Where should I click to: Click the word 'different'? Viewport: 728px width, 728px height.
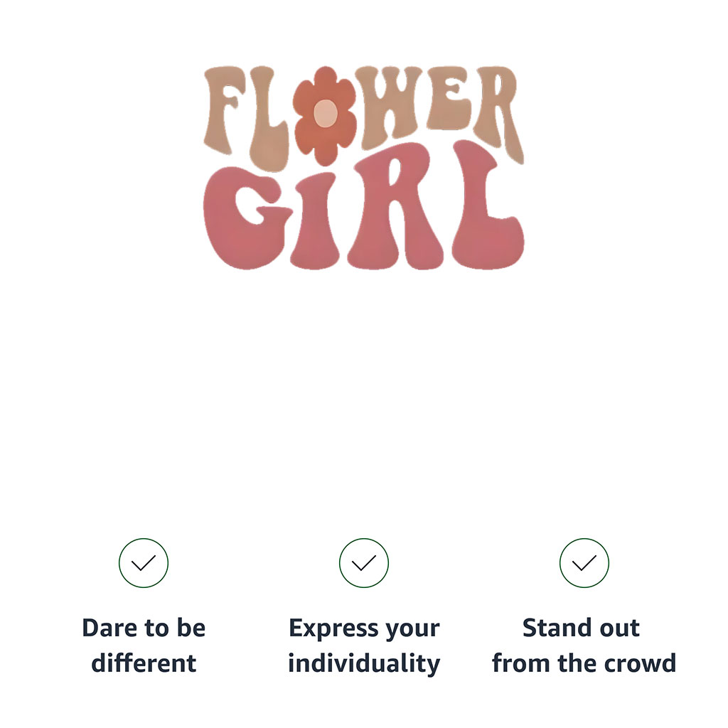[144, 663]
